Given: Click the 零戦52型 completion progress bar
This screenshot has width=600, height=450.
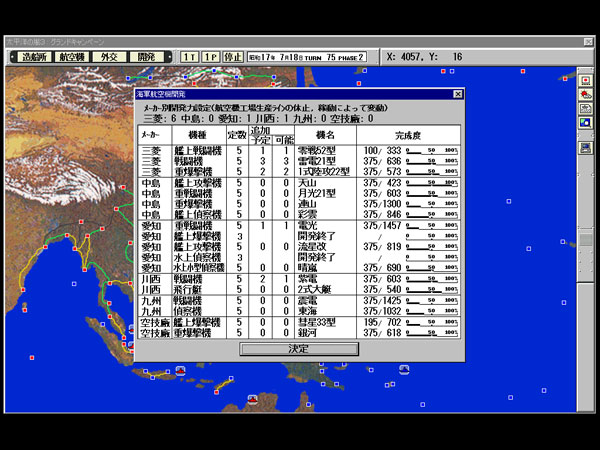Looking at the screenshot, I should (431, 149).
